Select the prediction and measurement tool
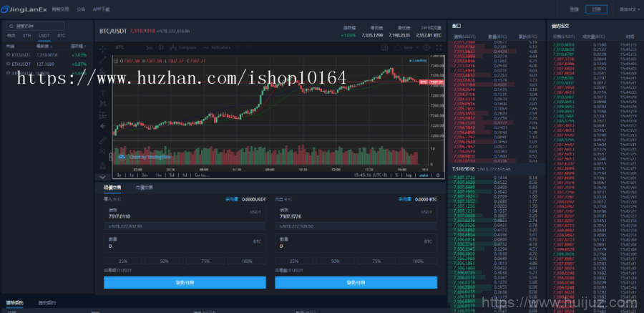The width and height of the screenshot is (644, 313). point(102,115)
